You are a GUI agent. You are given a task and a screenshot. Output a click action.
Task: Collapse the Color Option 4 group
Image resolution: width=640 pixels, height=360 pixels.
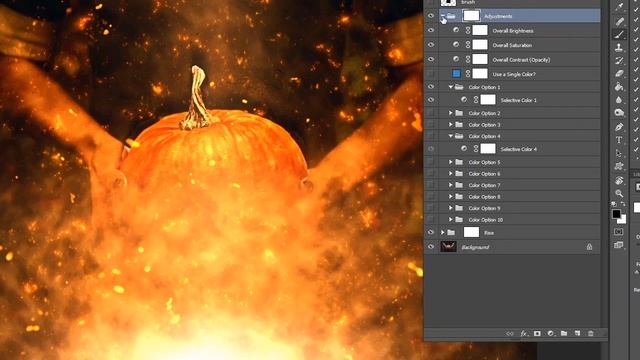point(451,136)
